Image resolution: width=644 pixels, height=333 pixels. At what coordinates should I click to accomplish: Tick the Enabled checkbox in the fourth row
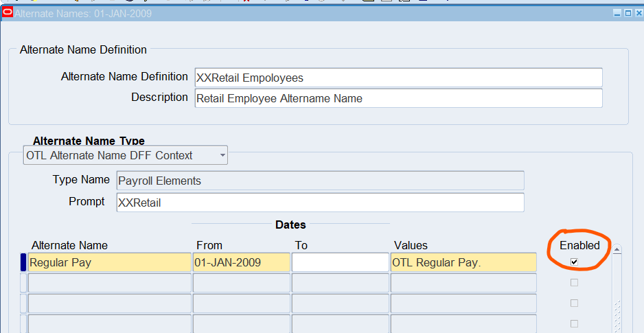tap(574, 323)
